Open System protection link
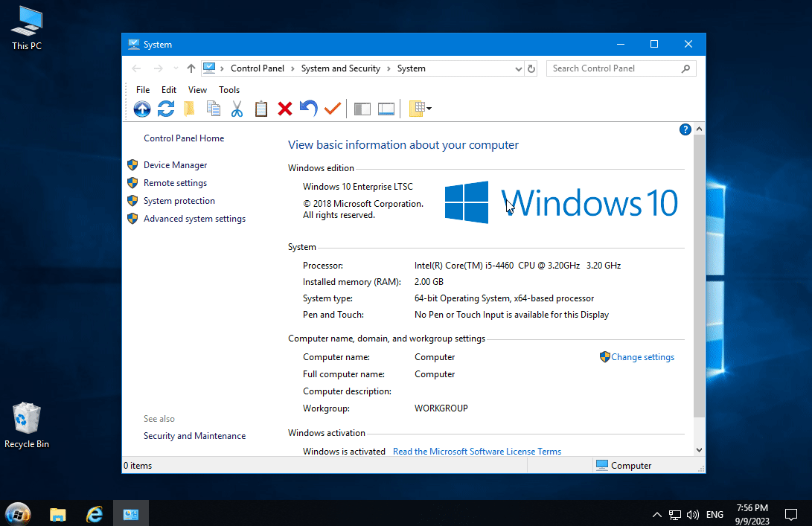Screen dimensions: 812x526 [179, 201]
